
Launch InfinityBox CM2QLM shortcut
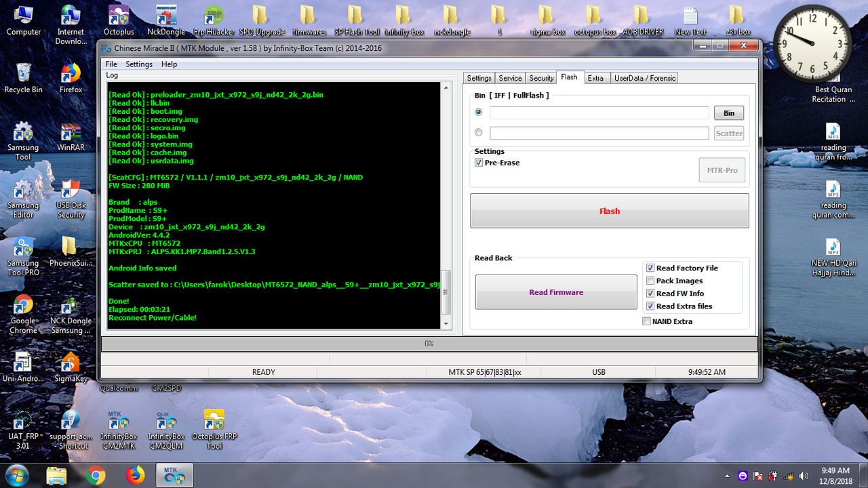[x=166, y=430]
